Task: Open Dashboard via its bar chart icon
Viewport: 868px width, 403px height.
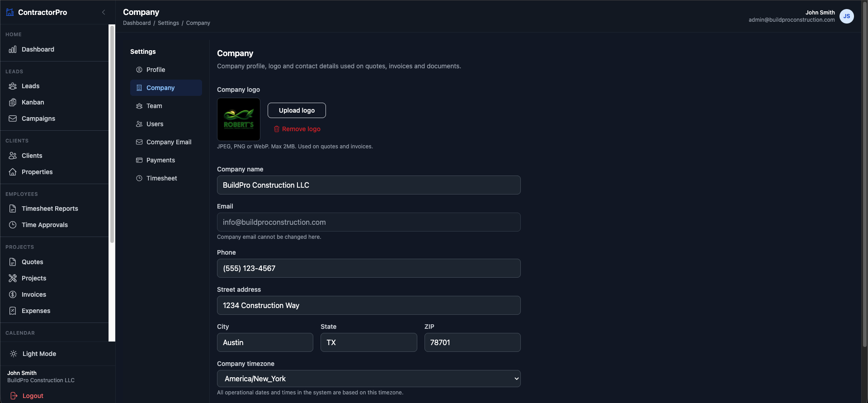Action: [x=13, y=49]
